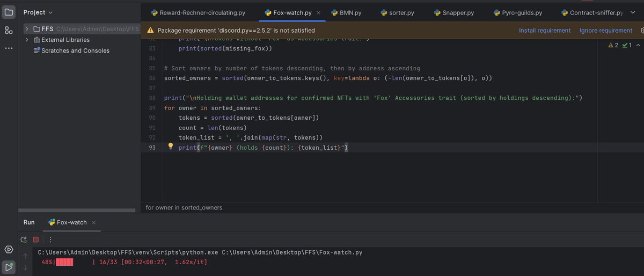Place cursor on token_list join line
The image size is (644, 276).
(251, 137)
